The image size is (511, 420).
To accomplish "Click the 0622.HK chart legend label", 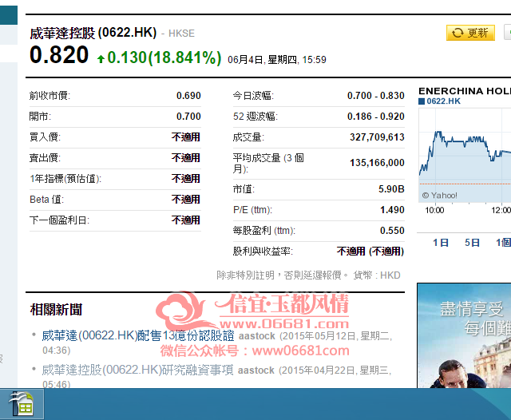I will point(443,101).
